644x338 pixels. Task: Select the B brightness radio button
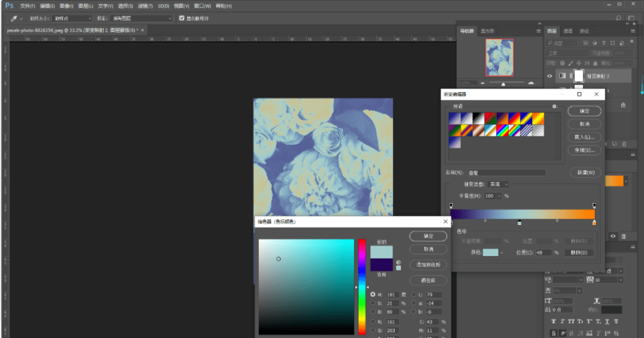[373, 312]
